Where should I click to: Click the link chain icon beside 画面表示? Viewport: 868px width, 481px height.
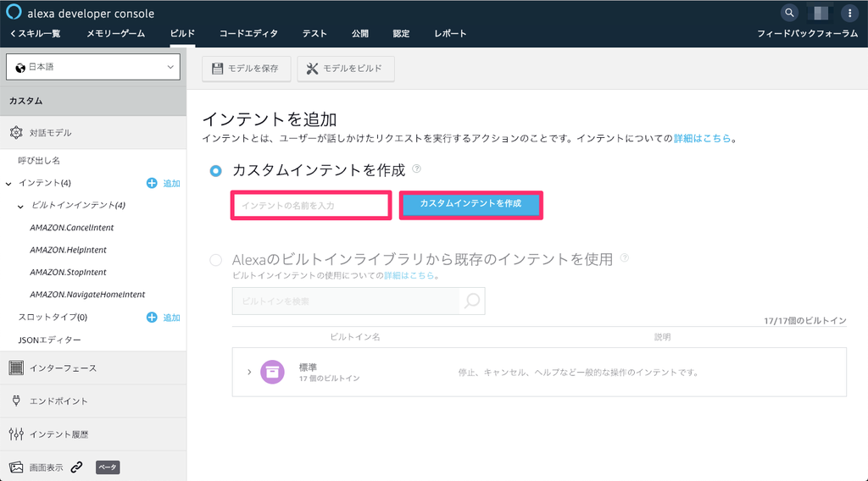(x=76, y=467)
